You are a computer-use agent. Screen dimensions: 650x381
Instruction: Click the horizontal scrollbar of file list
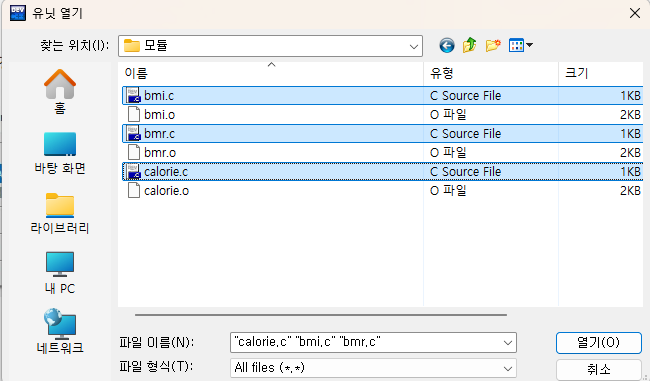pos(320,315)
